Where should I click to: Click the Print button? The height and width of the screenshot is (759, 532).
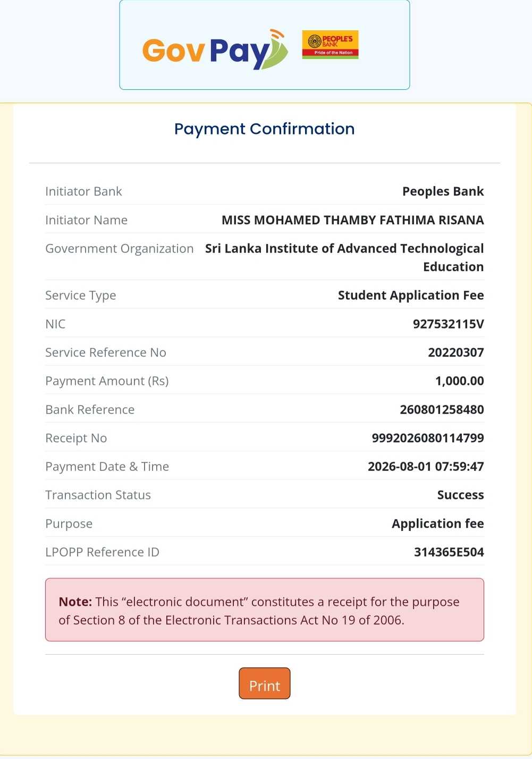pos(265,684)
